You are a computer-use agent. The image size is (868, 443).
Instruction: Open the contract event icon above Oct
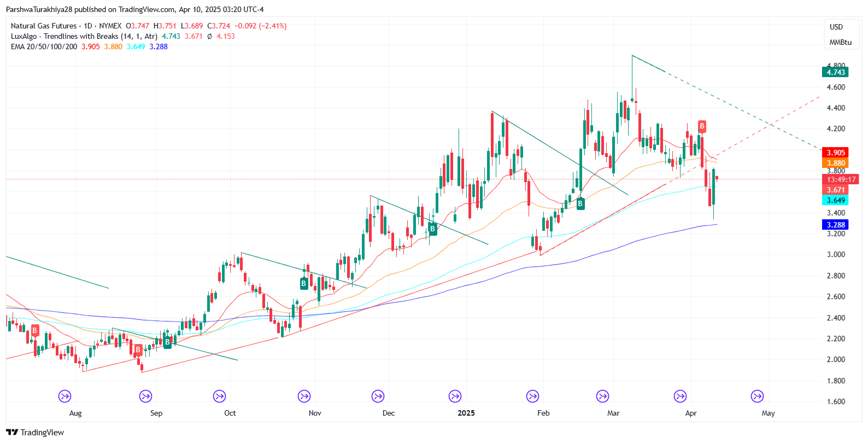tap(219, 396)
